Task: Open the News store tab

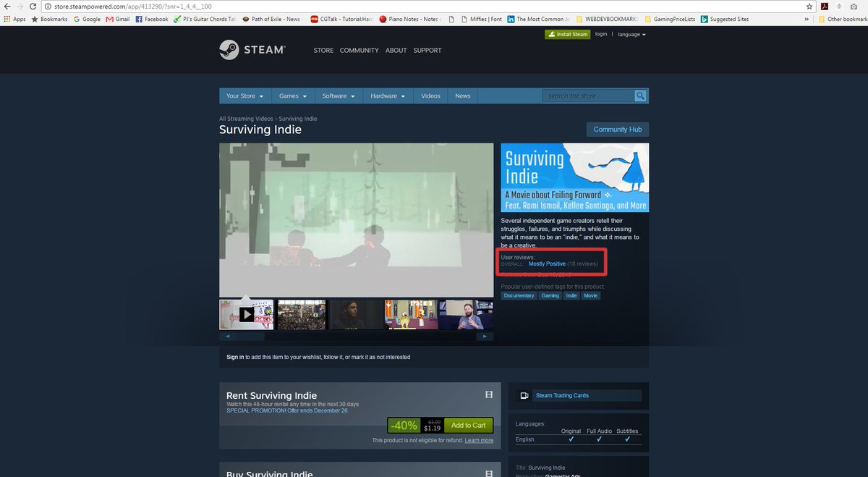Action: [463, 96]
